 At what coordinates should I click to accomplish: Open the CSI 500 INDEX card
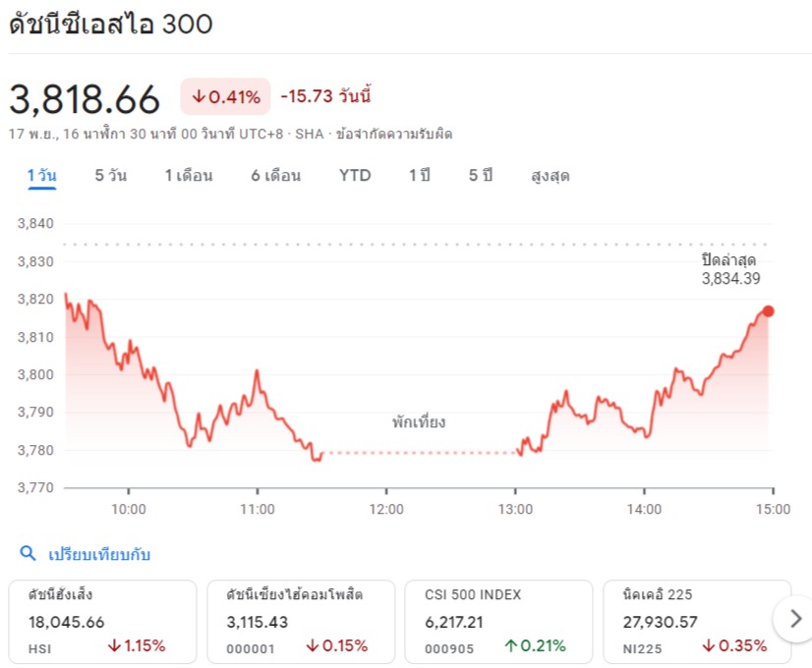pyautogui.click(x=498, y=622)
